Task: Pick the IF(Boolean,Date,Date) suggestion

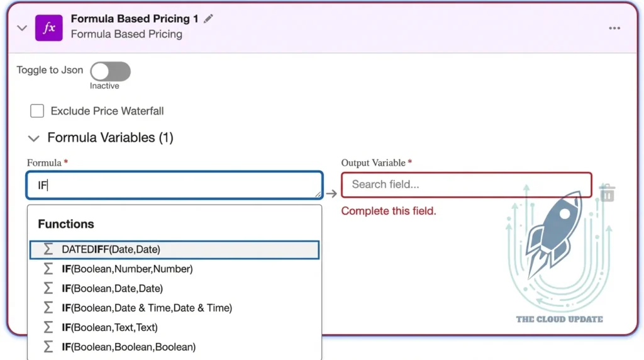Action: (112, 288)
